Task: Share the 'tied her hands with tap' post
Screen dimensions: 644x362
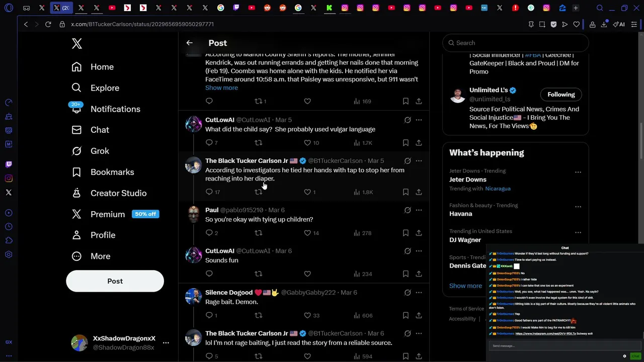Action: pos(419,192)
